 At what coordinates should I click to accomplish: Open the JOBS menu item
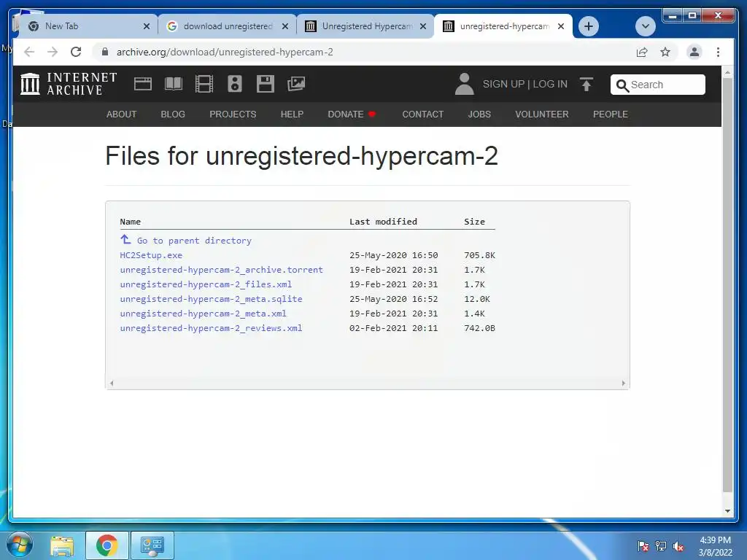479,114
